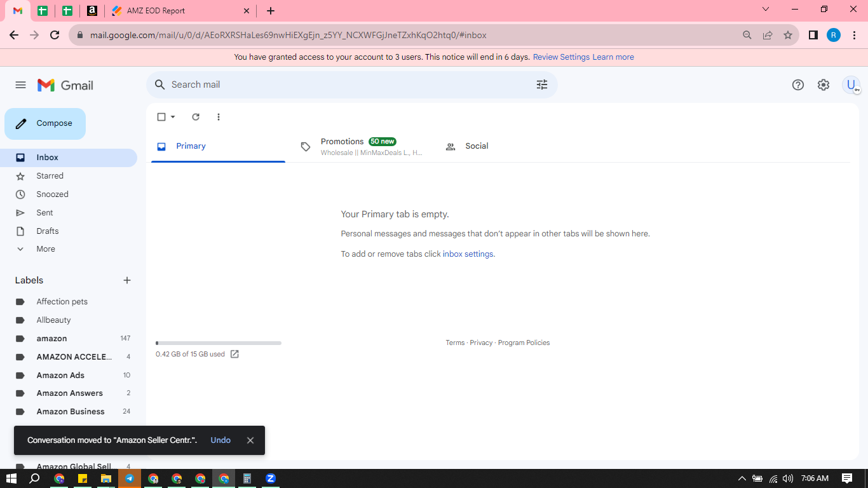Toggle Chrome side panel
868x488 pixels.
pos(813,35)
